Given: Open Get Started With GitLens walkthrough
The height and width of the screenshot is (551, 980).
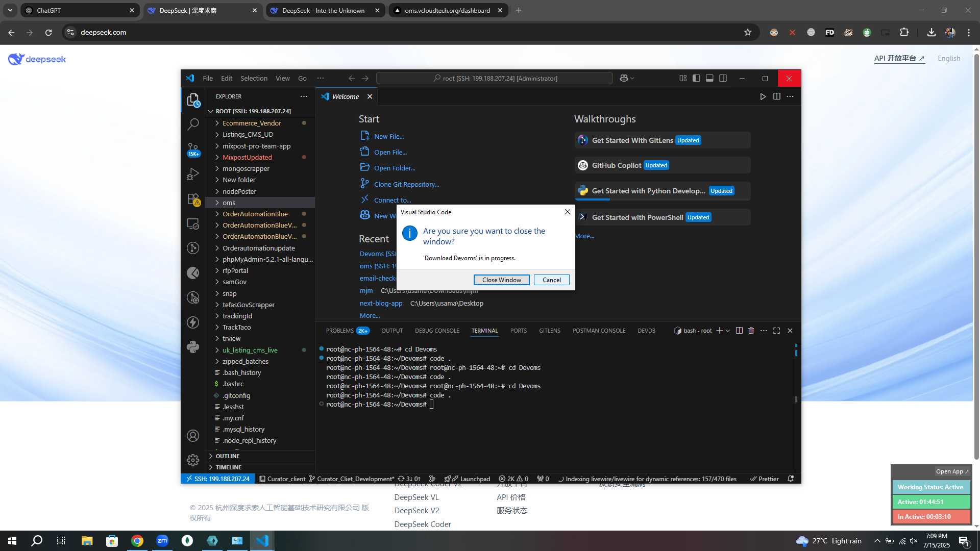Looking at the screenshot, I should pos(662,140).
